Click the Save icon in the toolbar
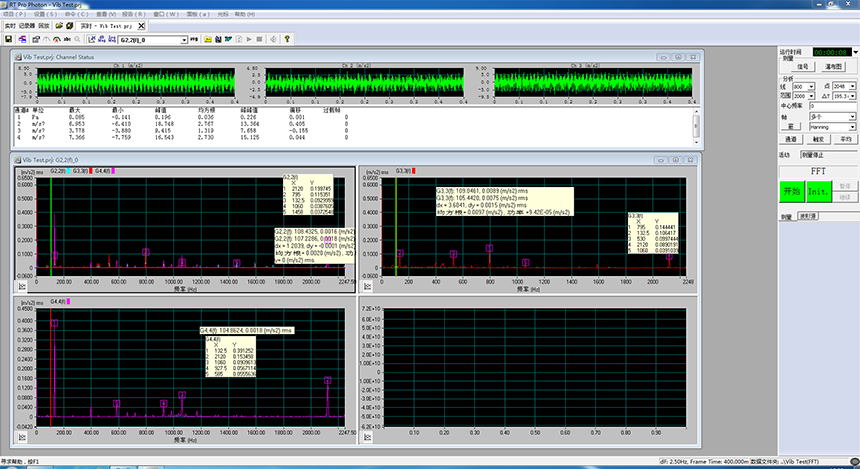 coord(8,39)
